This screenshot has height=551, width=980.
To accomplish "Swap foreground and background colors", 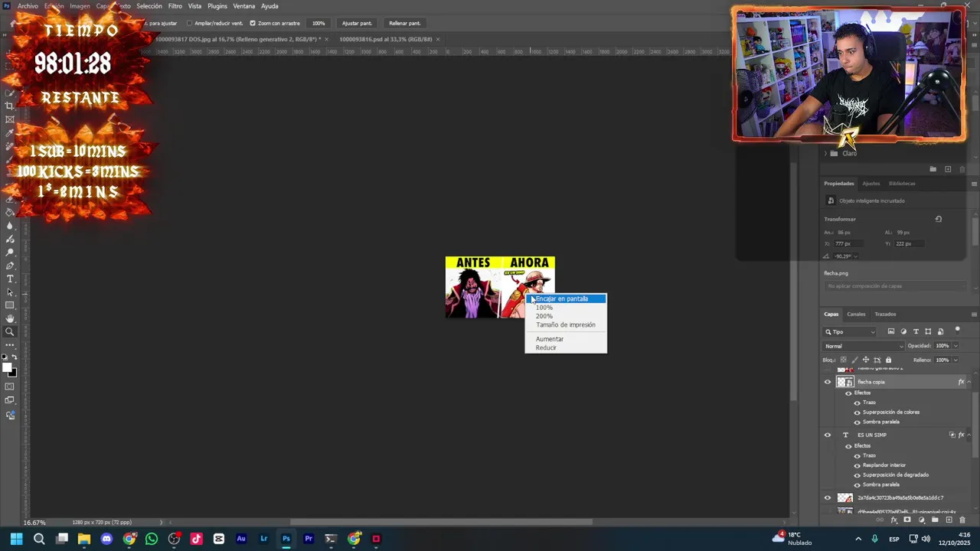I will (15, 357).
